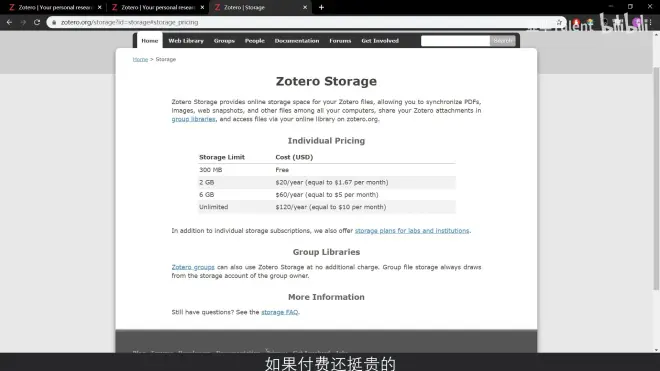The height and width of the screenshot is (371, 660).
Task: Follow the Home breadcrumb link
Action: 140,59
